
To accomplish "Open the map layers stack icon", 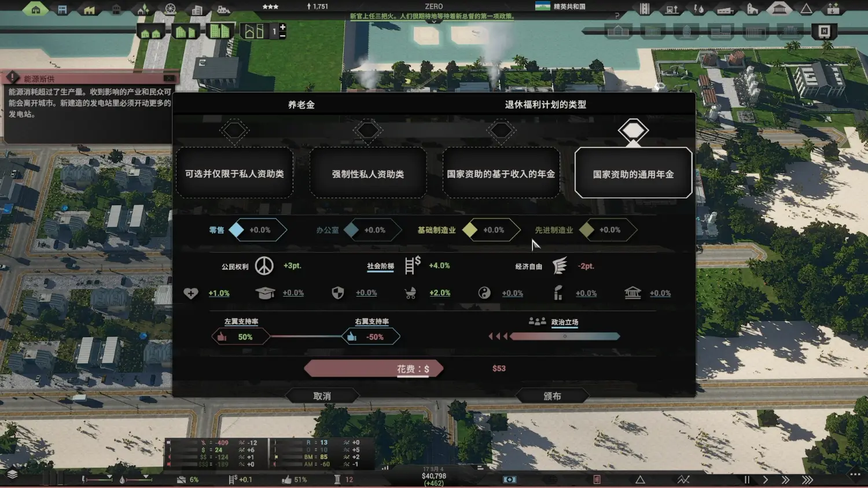I will (x=12, y=475).
